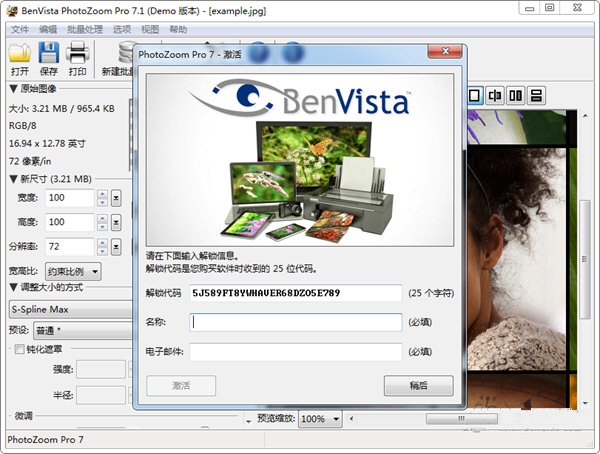
Task: Open the S-Spline Max method dropdown
Action: pos(70,309)
